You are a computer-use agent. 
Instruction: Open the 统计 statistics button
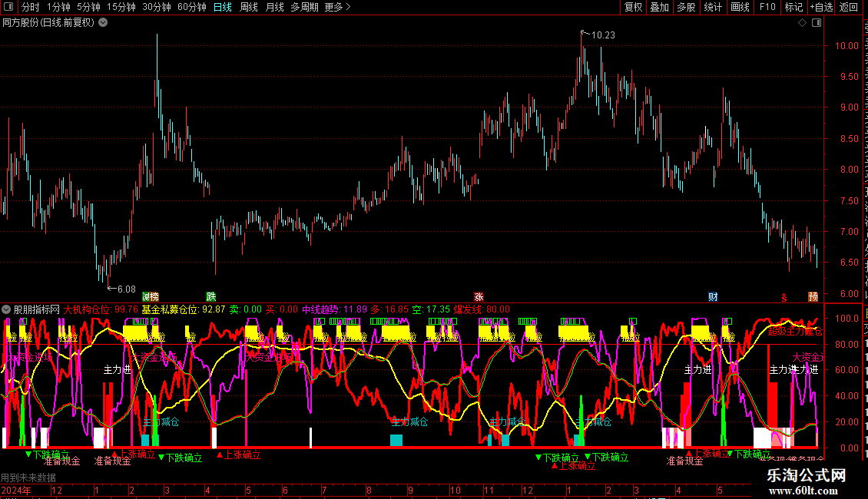[713, 7]
